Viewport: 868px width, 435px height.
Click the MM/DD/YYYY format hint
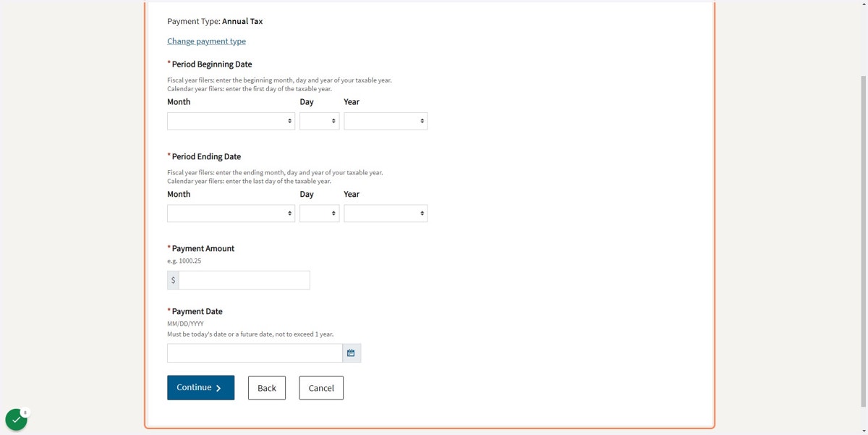point(185,324)
